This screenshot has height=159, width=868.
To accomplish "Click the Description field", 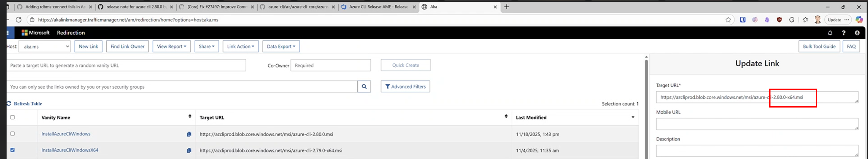I will pos(757,151).
